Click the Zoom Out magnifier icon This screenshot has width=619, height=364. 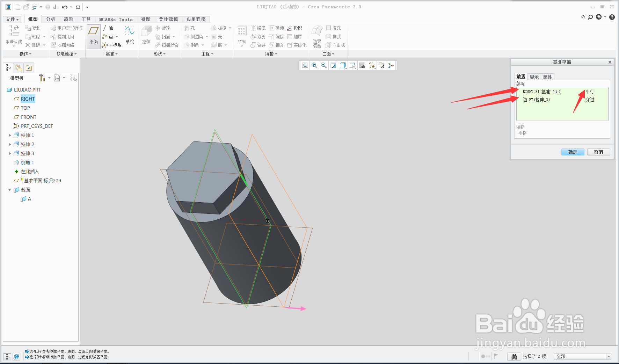tap(324, 65)
